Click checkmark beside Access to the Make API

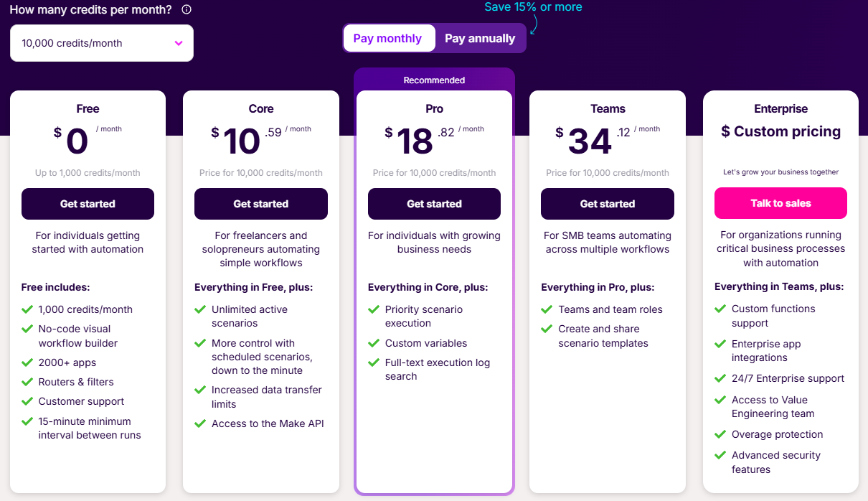[x=200, y=423]
